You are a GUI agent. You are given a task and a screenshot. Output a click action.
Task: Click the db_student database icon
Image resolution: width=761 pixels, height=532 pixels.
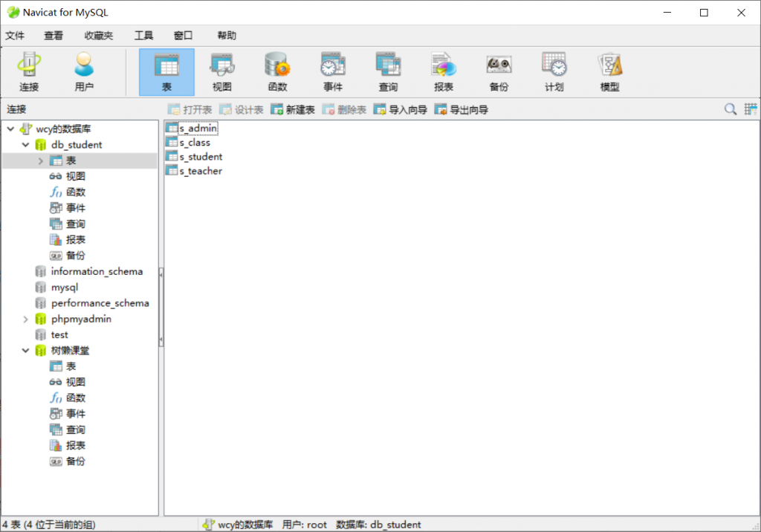(x=41, y=145)
